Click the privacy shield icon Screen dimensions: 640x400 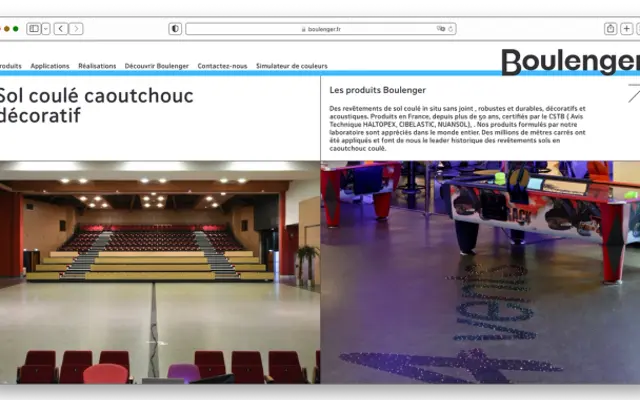175,29
